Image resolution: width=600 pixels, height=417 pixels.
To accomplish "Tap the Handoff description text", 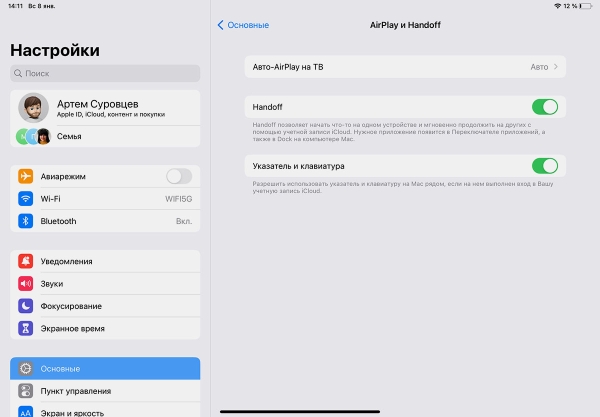I will (x=399, y=132).
